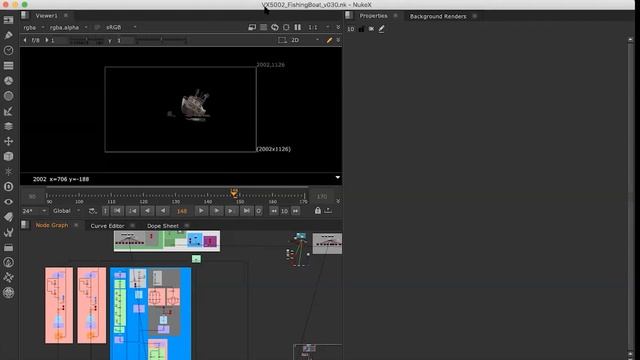
Task: Select the Viewer1 tab
Action: (x=47, y=16)
